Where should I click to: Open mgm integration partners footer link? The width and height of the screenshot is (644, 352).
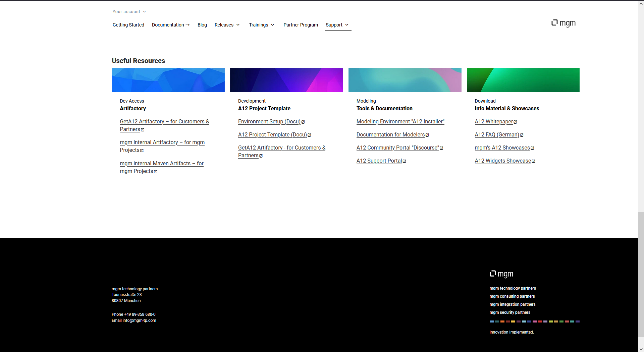coord(513,304)
